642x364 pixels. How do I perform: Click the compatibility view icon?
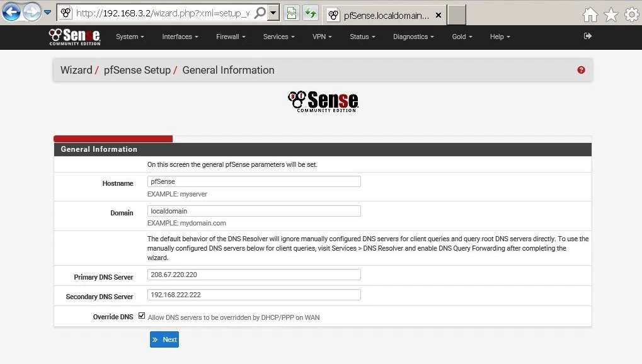coord(292,13)
